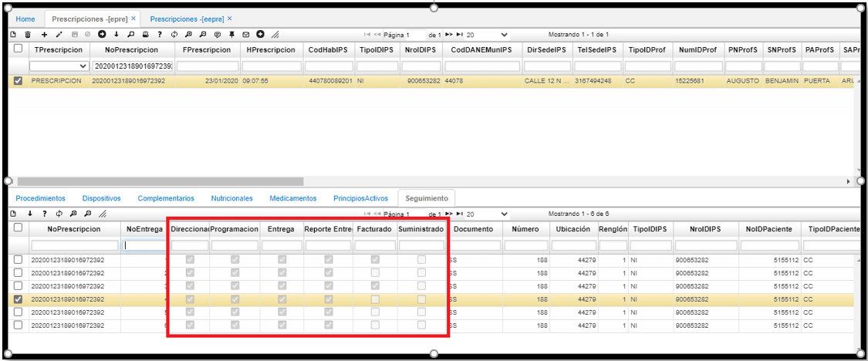Uncheck the PRESCRIPCION row checkbox
The width and height of the screenshot is (868, 361).
[19, 81]
